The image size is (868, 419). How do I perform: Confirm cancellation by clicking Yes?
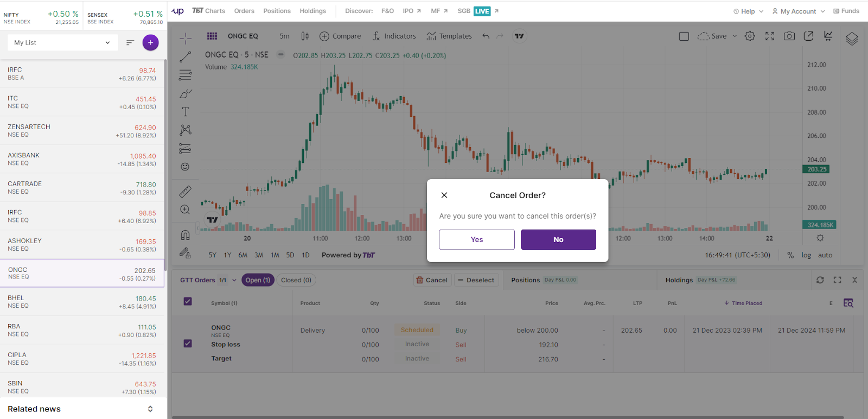[477, 239]
